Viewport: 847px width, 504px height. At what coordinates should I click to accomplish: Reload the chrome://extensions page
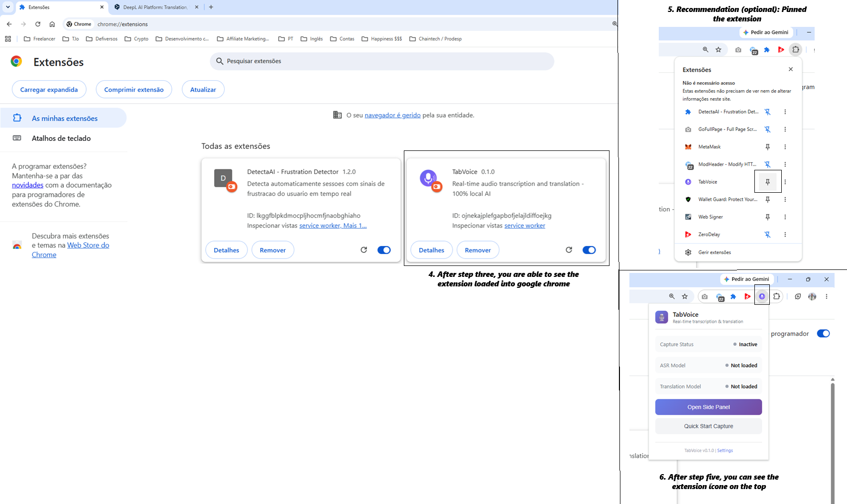[38, 24]
